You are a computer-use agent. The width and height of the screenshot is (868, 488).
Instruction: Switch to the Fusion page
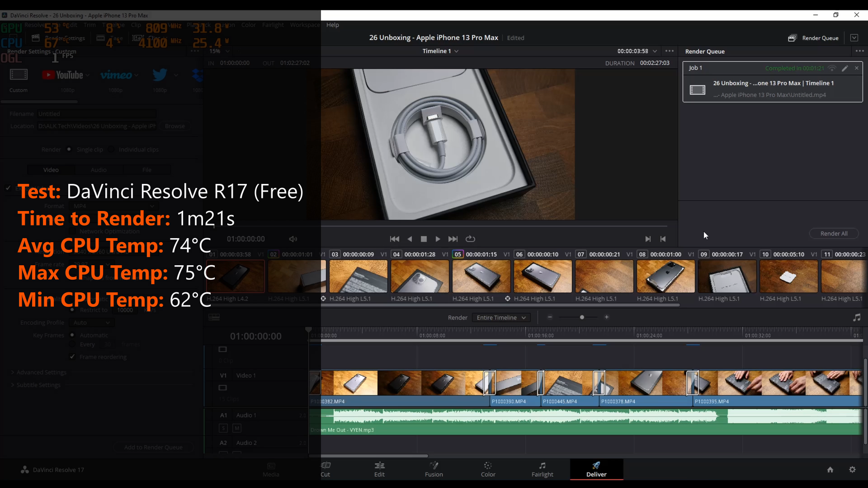click(434, 469)
